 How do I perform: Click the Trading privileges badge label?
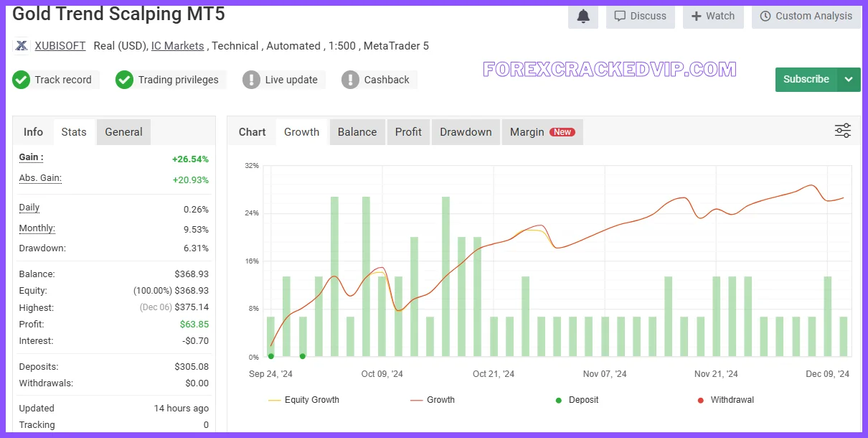(179, 80)
